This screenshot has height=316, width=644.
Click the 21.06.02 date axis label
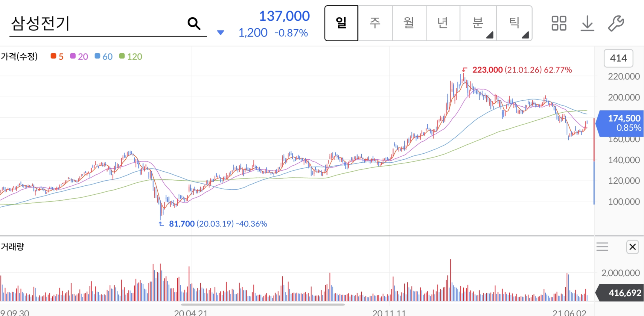(x=569, y=313)
